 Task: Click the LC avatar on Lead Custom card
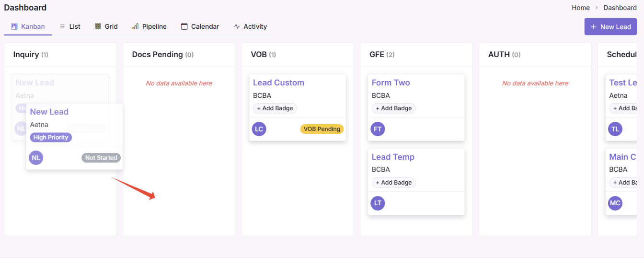[x=259, y=129]
